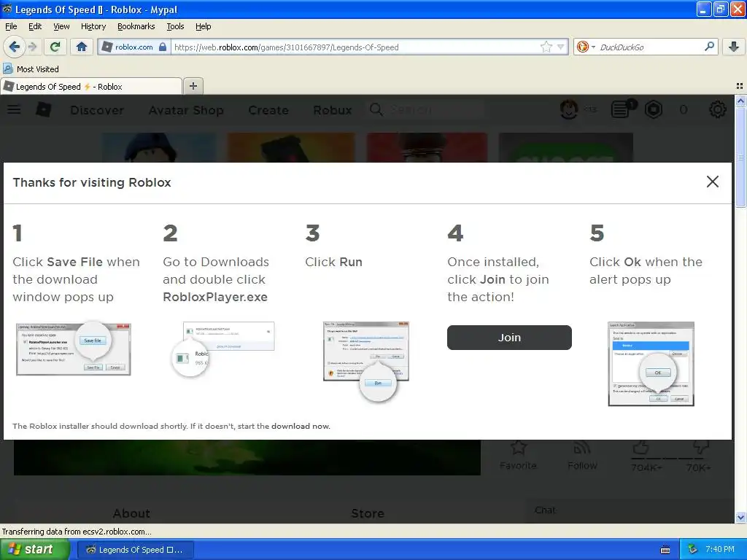The height and width of the screenshot is (560, 747).
Task: Click the thumbs down dislike icon
Action: tap(701, 447)
